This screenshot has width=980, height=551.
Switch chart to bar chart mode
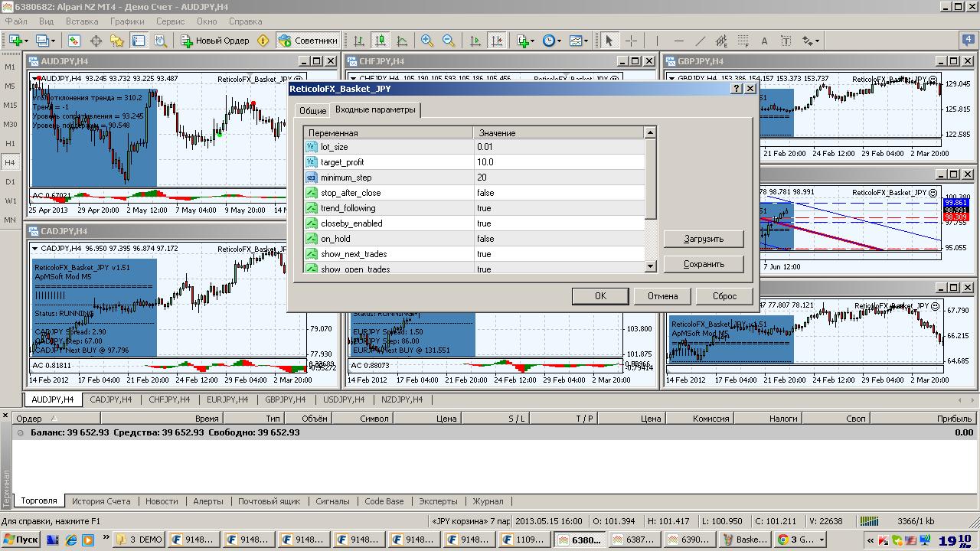click(x=359, y=41)
